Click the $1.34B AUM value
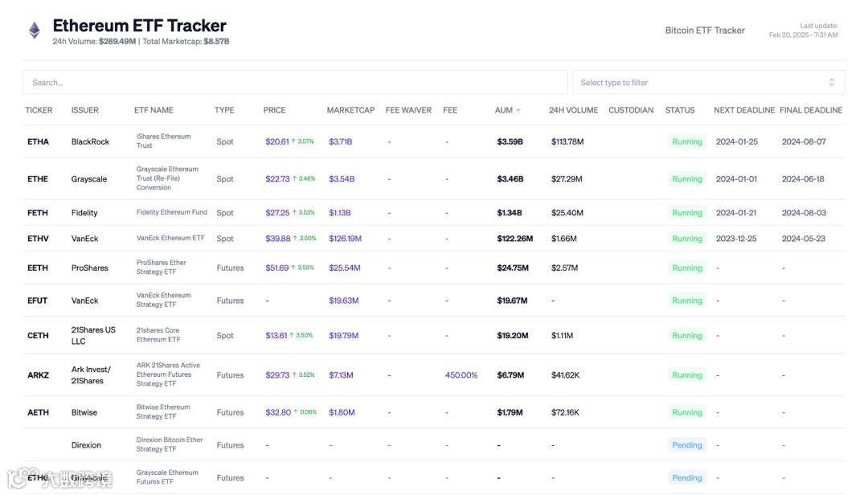This screenshot has width=868, height=495. pos(510,213)
